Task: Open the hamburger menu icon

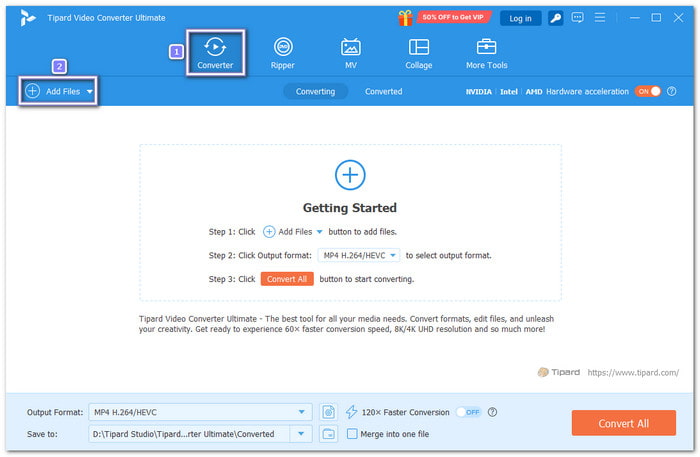Action: 600,17
